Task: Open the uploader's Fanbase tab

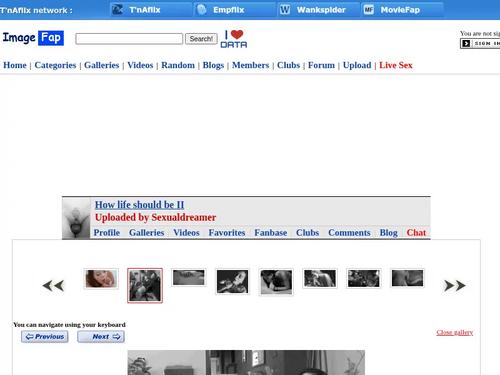Action: (x=271, y=233)
